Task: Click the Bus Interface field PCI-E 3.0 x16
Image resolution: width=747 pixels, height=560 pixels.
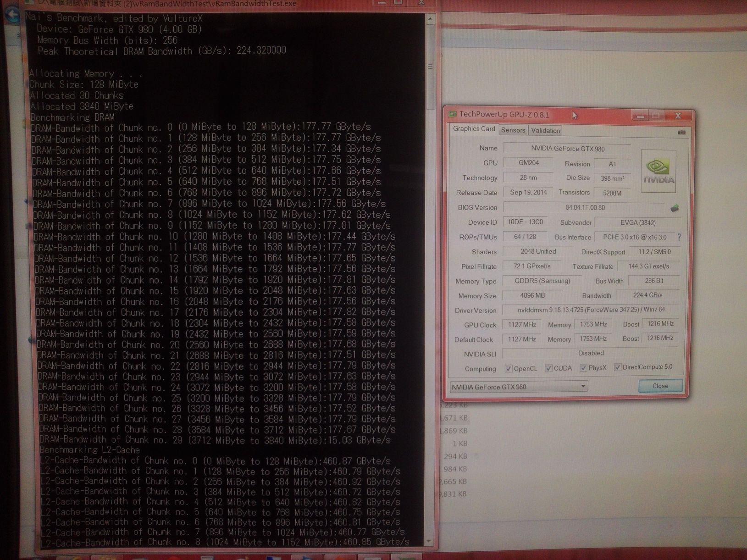Action: click(635, 237)
